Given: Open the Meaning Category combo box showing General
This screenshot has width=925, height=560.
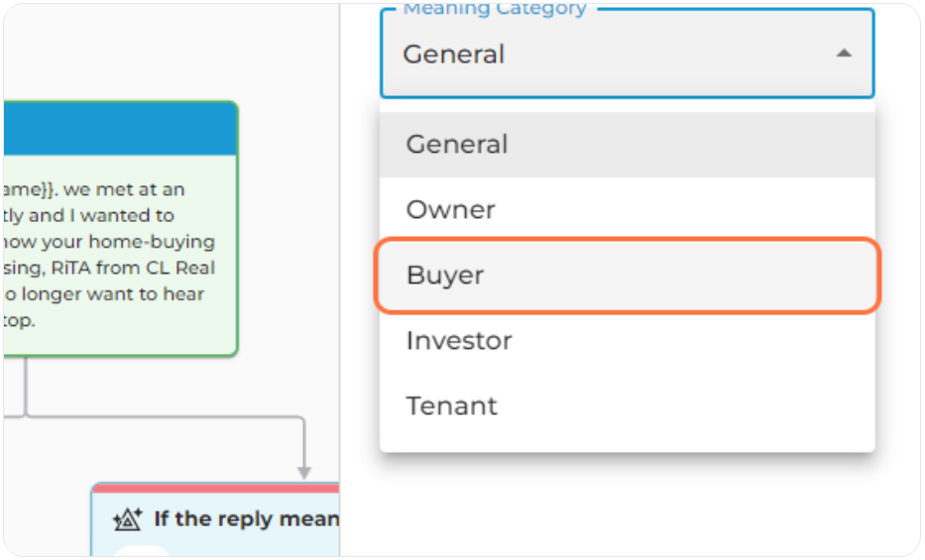Looking at the screenshot, I should 628,54.
